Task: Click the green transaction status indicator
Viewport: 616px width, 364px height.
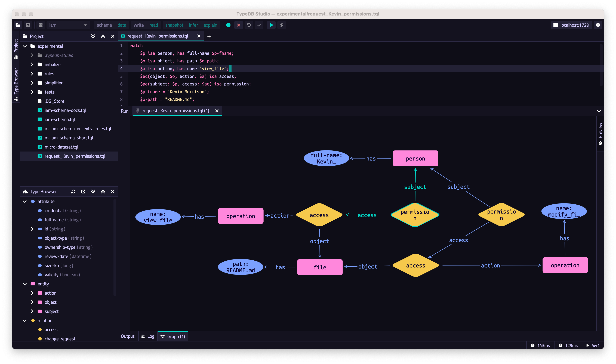Action: pos(228,25)
